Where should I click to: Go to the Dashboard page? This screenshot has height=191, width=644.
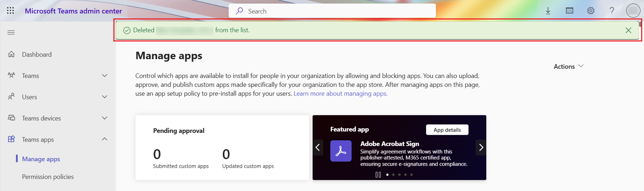(37, 54)
